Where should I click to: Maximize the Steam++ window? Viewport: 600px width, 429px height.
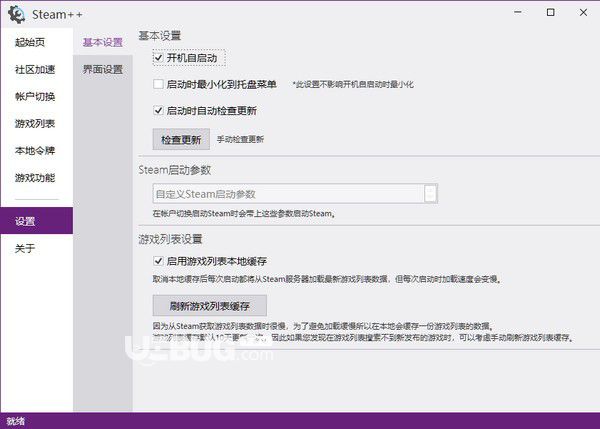tap(550, 12)
